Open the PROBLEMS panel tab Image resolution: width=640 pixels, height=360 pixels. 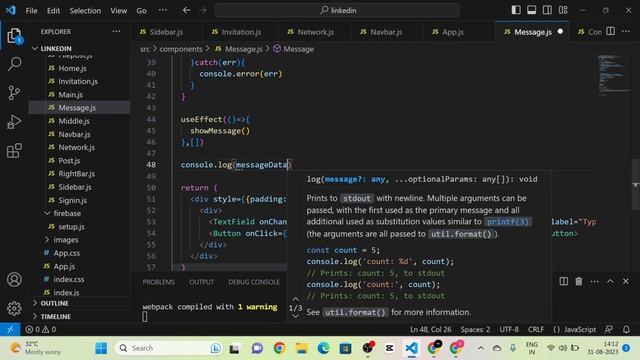point(158,282)
